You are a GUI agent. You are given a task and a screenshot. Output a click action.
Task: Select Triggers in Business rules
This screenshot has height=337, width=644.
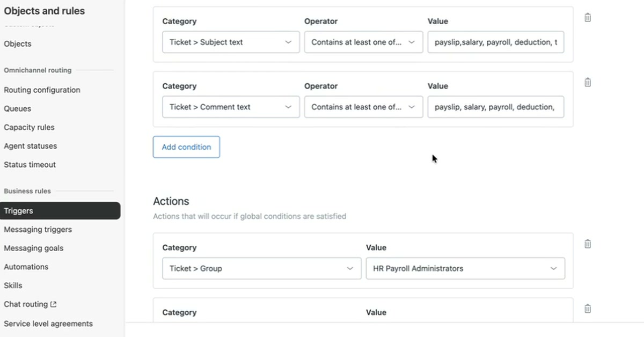point(60,211)
